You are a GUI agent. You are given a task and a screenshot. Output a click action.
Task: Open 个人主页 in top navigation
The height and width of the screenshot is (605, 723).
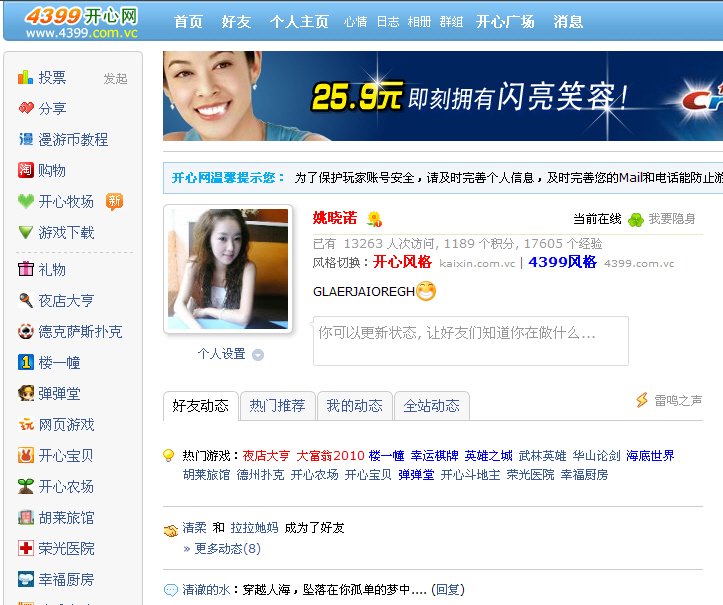click(x=299, y=22)
